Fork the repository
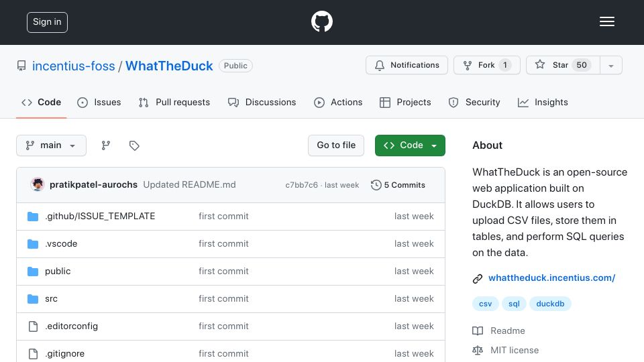 tap(487, 65)
